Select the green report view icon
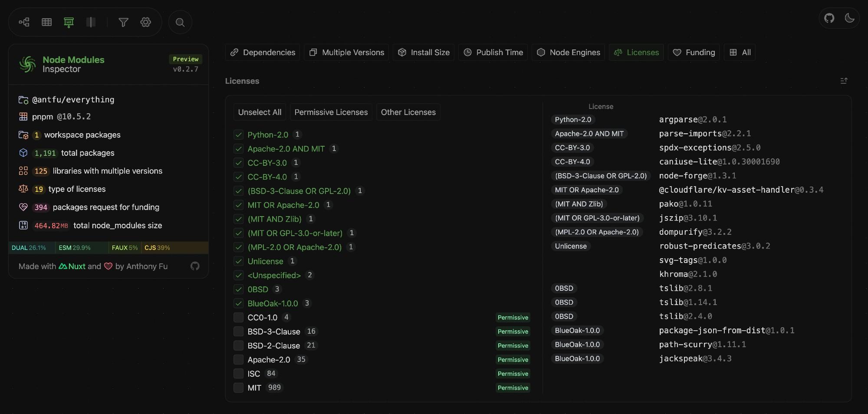868x414 pixels. (x=69, y=22)
